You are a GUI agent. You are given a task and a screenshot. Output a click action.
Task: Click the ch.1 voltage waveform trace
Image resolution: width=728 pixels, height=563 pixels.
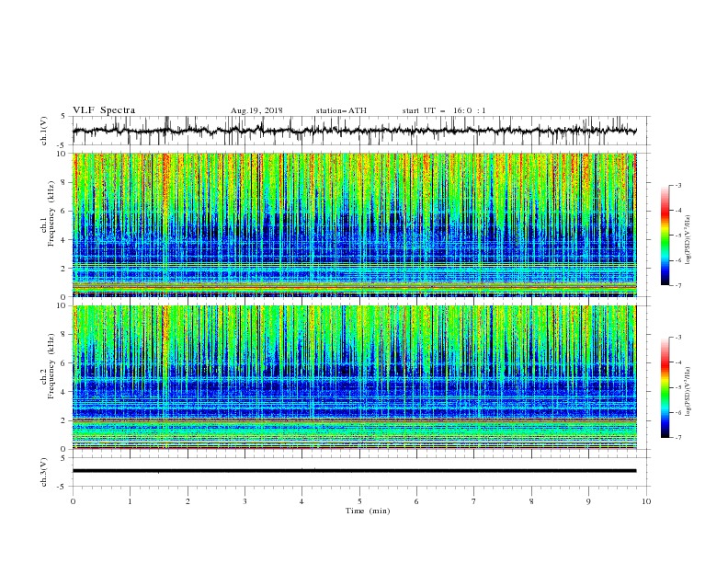[x=354, y=131]
